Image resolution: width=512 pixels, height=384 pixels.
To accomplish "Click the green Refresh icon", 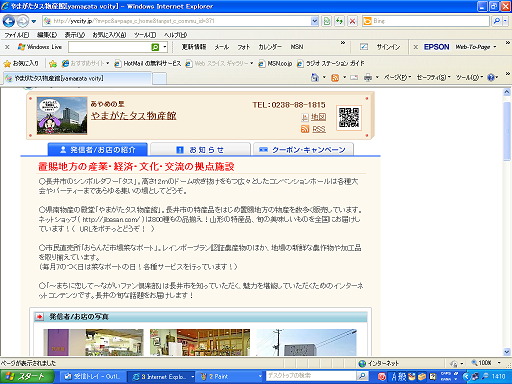I will click(x=339, y=21).
